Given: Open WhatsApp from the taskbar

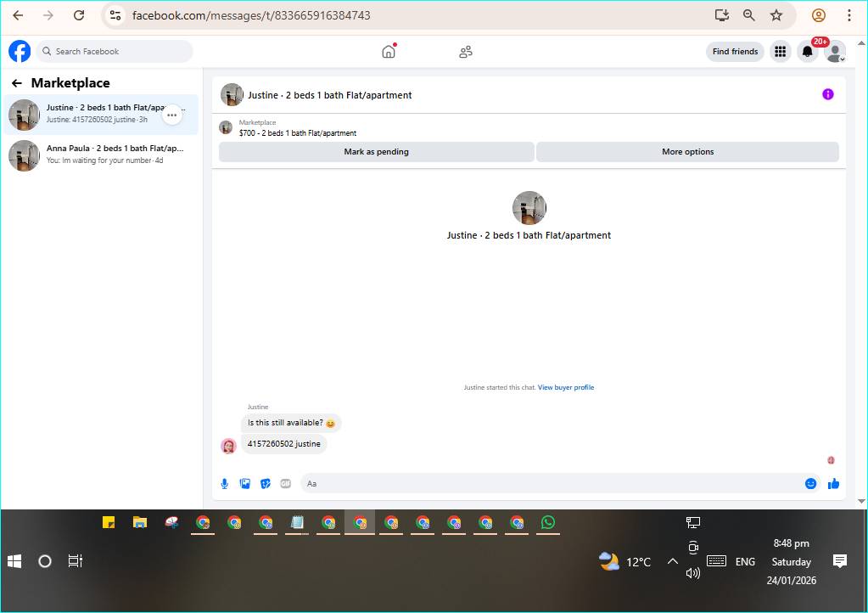Looking at the screenshot, I should (x=548, y=522).
